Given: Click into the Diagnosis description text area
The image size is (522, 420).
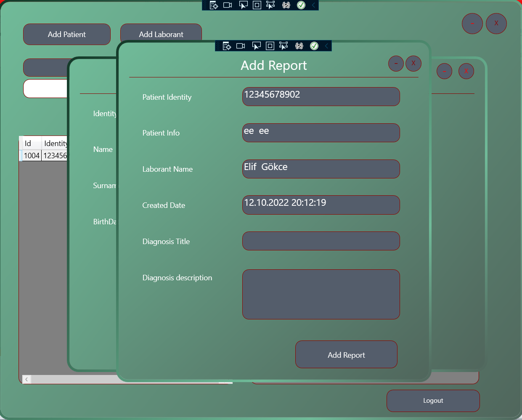Looking at the screenshot, I should [x=321, y=295].
